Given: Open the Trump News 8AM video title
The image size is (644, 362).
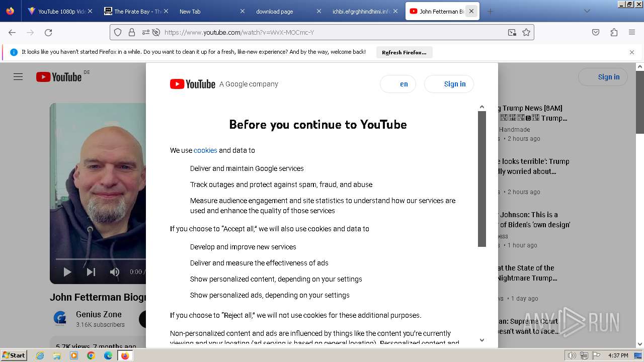Looking at the screenshot, I should [x=533, y=113].
